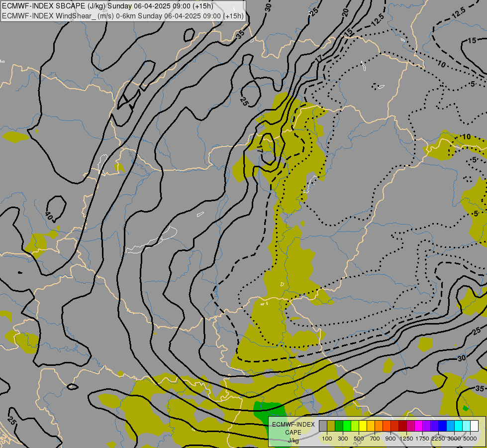The height and width of the screenshot is (448, 487).
Task: Click legend value label 900
Action: point(390,439)
